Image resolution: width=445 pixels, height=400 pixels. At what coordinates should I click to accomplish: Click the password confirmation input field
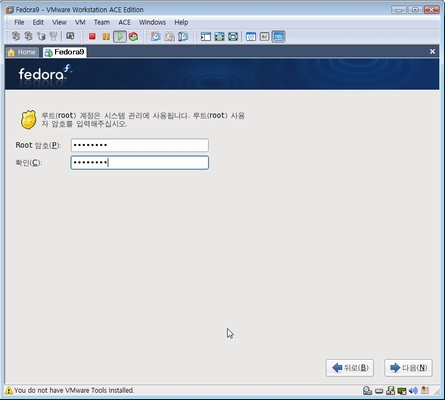point(140,163)
